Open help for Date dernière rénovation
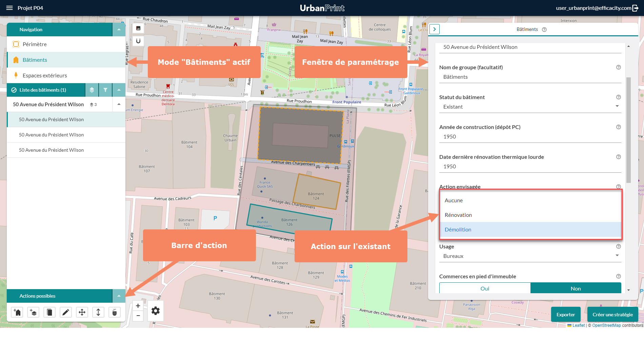This screenshot has width=644, height=338. coord(619,157)
